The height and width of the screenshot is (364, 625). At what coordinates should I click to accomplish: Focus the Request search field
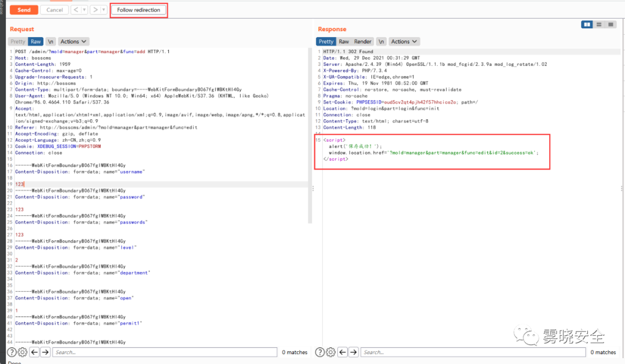[x=165, y=352]
